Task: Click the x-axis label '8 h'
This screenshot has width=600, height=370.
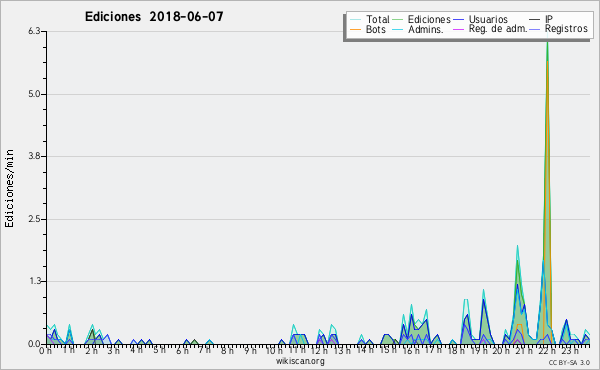Action: [x=227, y=351]
